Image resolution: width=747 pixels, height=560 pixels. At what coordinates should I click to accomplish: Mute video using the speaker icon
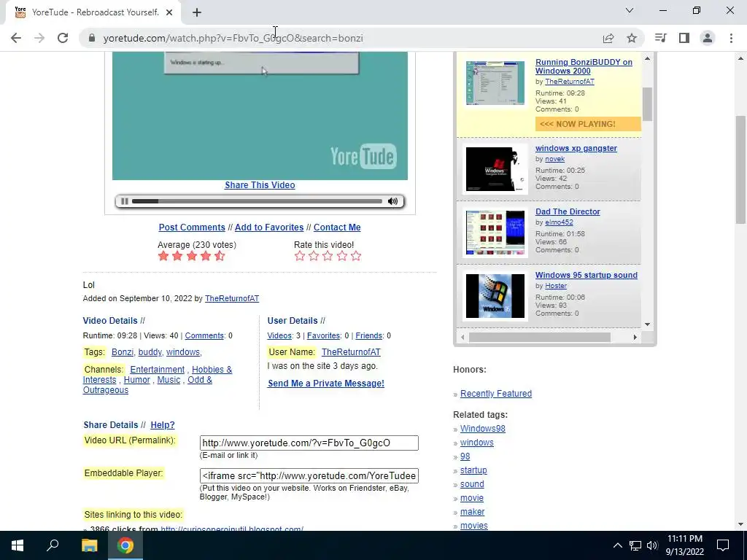392,201
